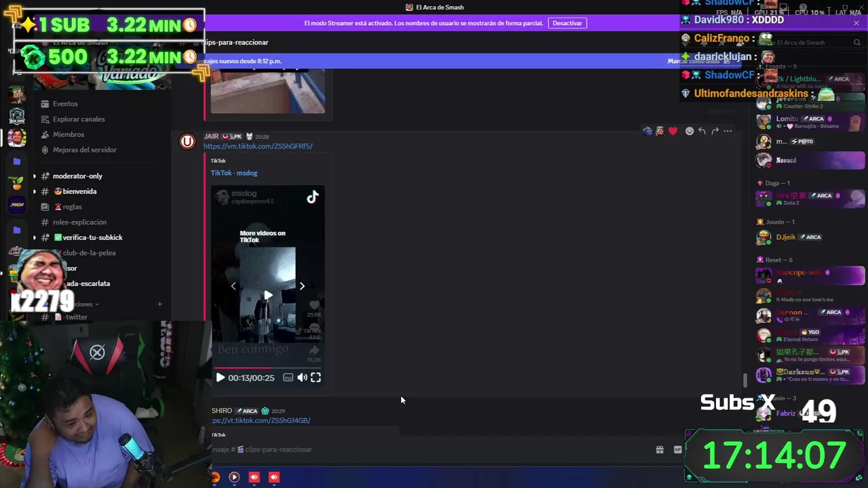Open the server search field 'El Arca de Smash'
Screen dimensions: 868x488
pos(810,43)
